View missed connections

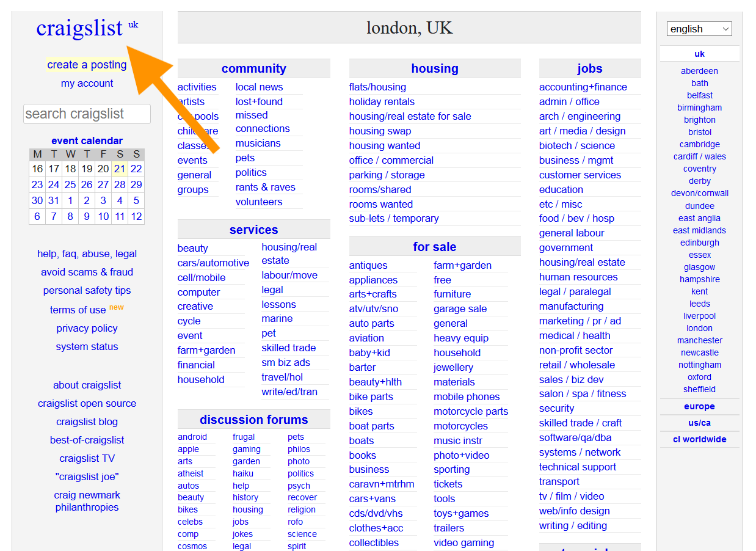coord(263,122)
